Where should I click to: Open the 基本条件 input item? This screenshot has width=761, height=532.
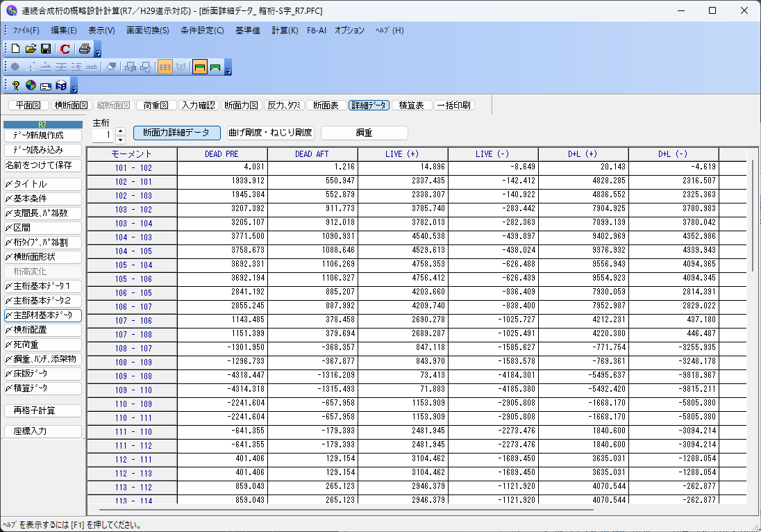click(43, 199)
